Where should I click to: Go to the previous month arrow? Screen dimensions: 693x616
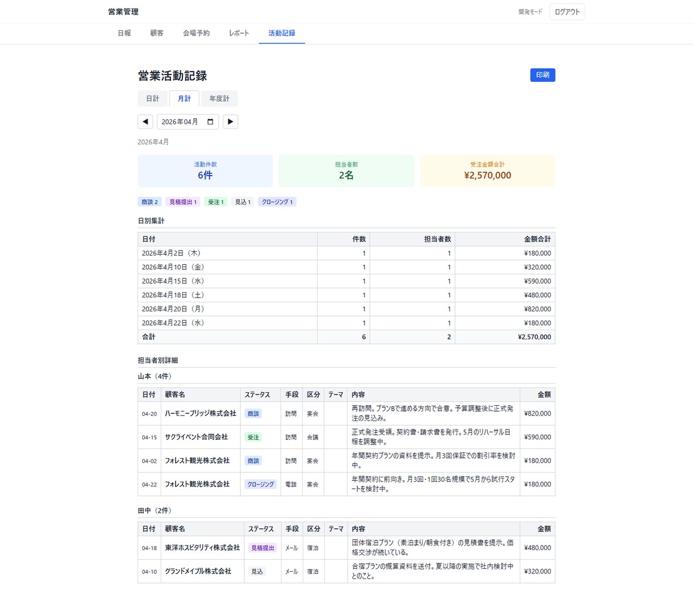click(x=145, y=122)
